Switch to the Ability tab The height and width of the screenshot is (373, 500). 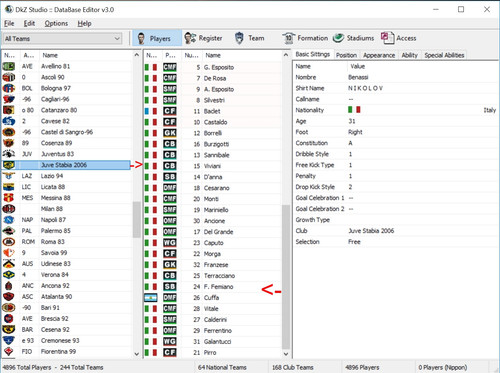(410, 55)
